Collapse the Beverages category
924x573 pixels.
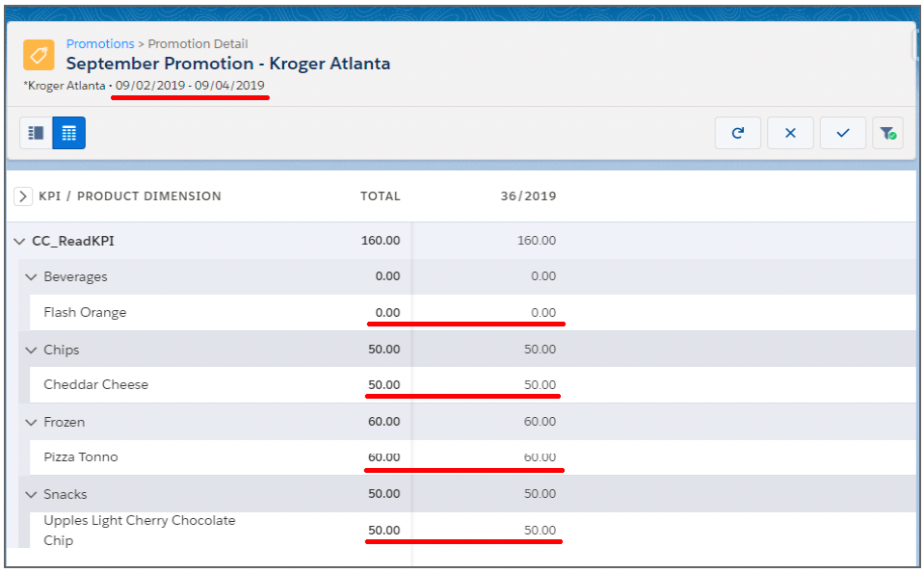31,276
